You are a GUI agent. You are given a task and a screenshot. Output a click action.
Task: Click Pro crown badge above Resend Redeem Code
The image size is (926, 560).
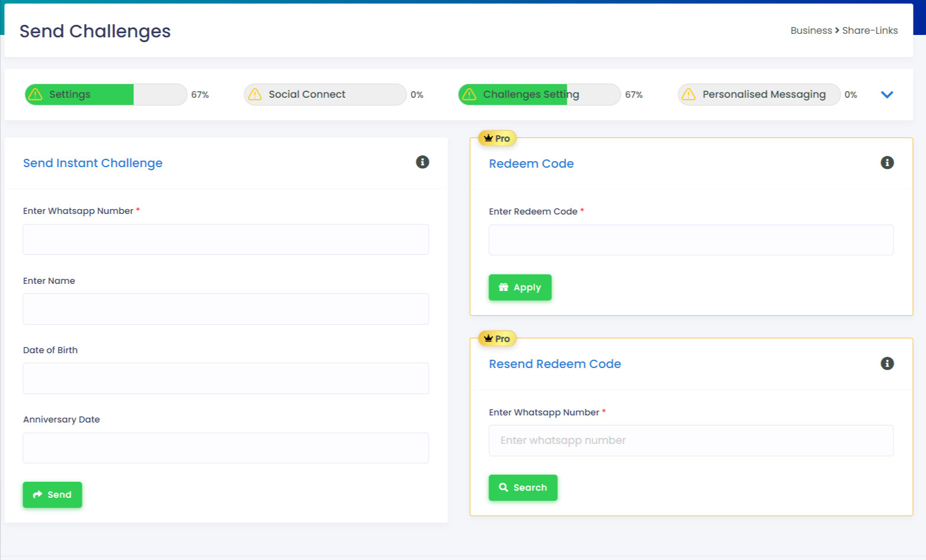pyautogui.click(x=497, y=338)
